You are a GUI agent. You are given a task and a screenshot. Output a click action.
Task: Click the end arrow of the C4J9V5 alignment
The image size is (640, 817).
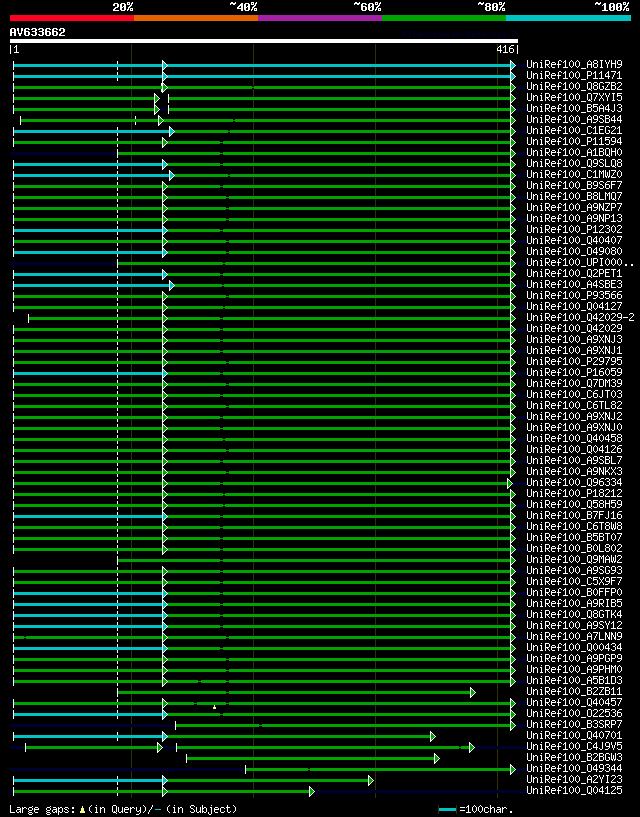pos(472,747)
